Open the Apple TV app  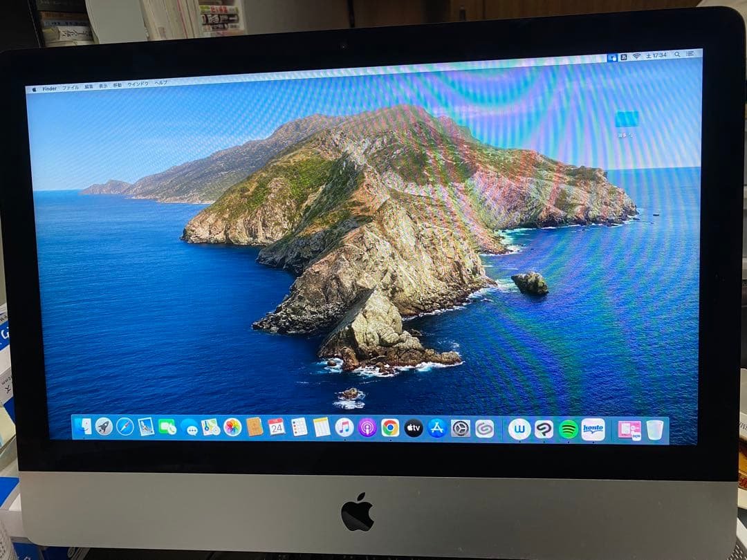(414, 428)
